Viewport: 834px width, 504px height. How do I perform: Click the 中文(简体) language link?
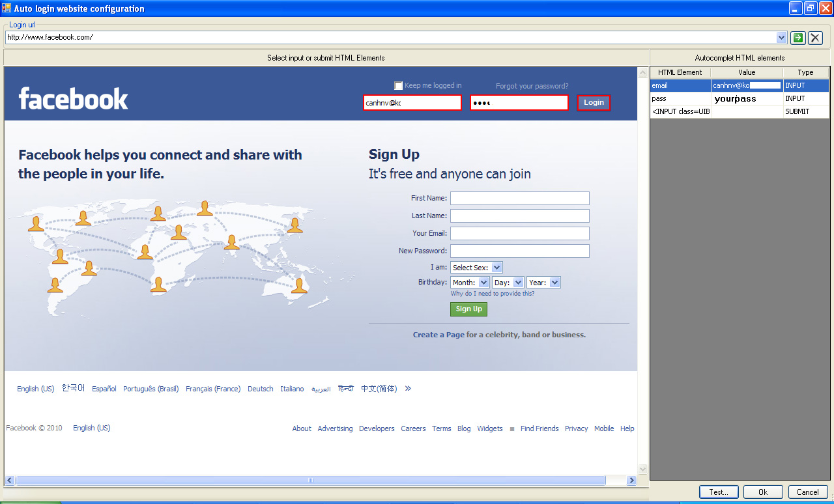[379, 389]
